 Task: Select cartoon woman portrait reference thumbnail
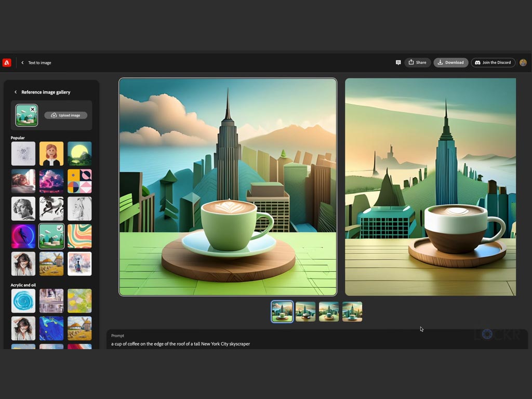pyautogui.click(x=51, y=154)
